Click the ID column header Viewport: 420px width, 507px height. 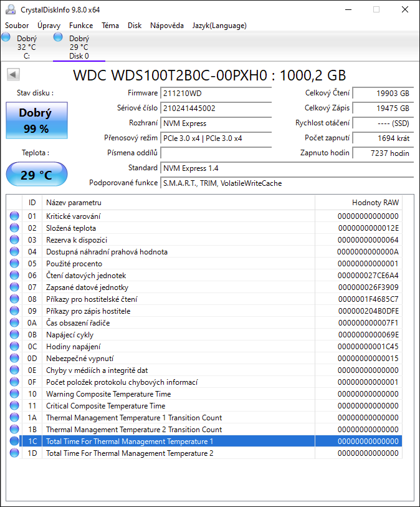32,203
